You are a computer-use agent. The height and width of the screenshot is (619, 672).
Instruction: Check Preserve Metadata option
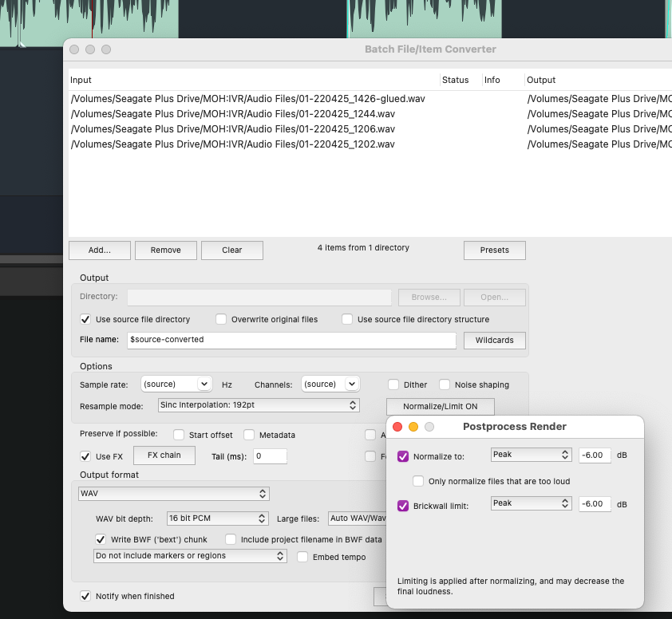click(x=249, y=436)
